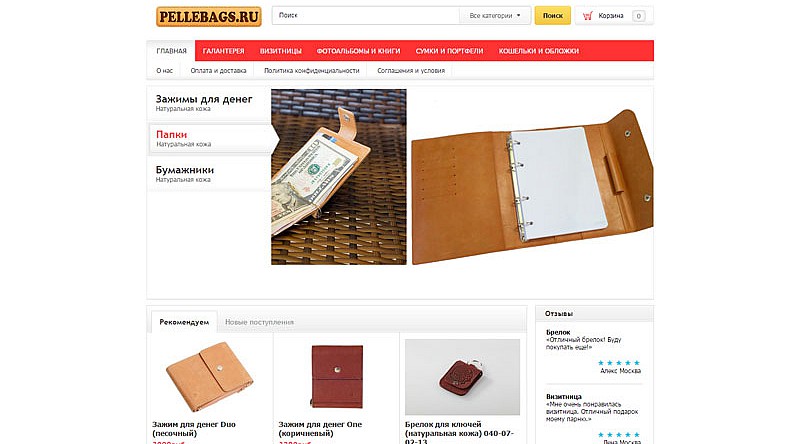
Task: Open the Зажим для денег Duo thumbnail
Action: (x=210, y=377)
